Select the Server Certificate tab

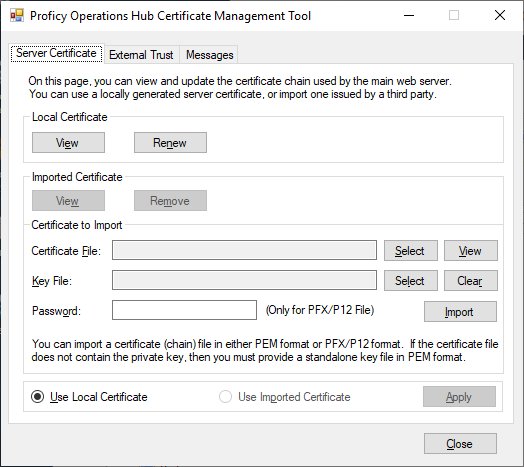pos(56,53)
